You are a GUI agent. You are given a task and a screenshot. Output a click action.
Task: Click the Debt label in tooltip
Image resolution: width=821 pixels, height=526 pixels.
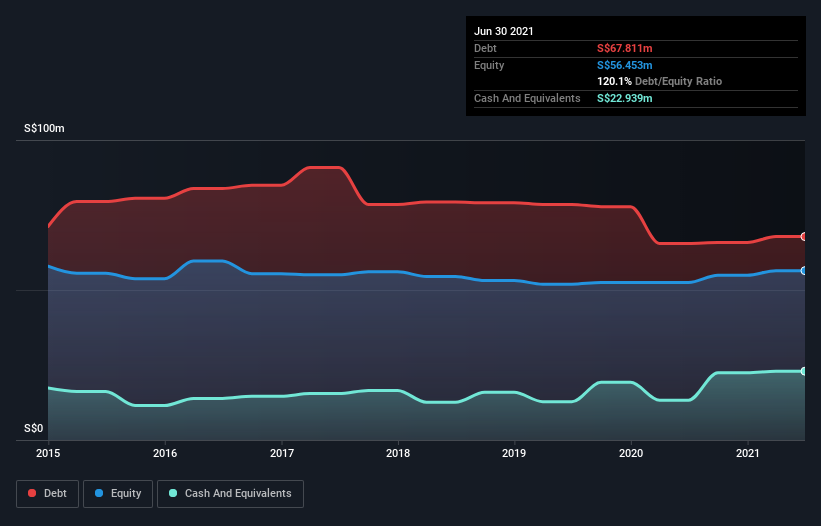485,48
